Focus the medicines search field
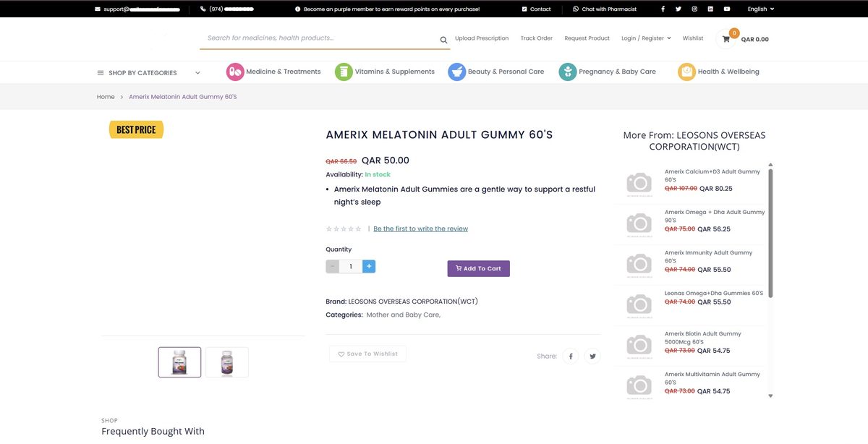 (x=318, y=38)
